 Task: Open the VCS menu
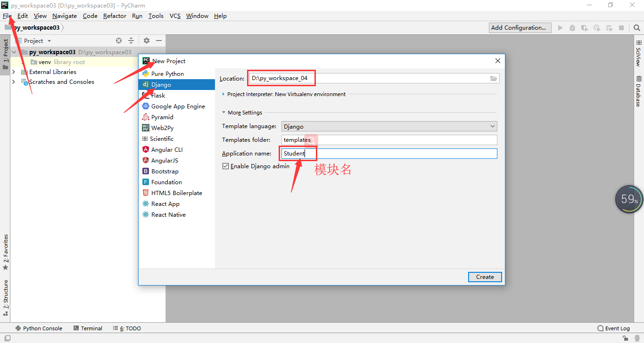tap(175, 16)
